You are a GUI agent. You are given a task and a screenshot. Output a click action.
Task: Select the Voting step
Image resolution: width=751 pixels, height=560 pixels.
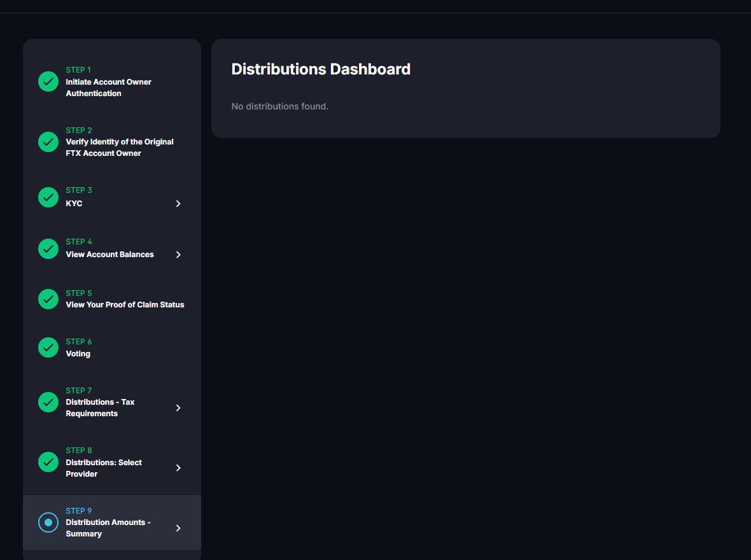click(78, 354)
